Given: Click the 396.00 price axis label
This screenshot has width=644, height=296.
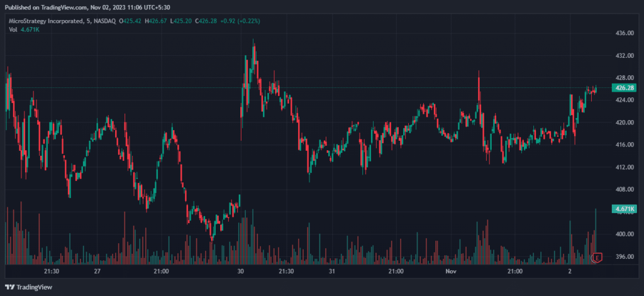Looking at the screenshot, I should (624, 256).
